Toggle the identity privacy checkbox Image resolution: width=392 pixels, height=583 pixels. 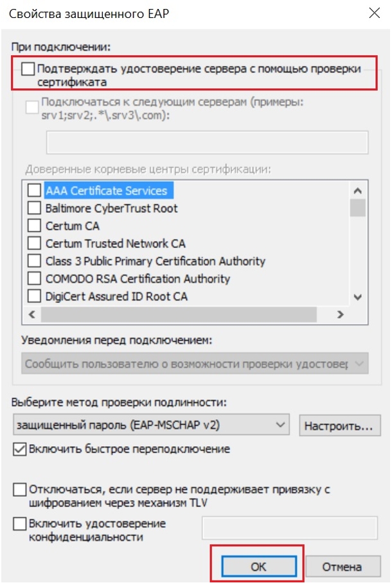click(x=20, y=524)
